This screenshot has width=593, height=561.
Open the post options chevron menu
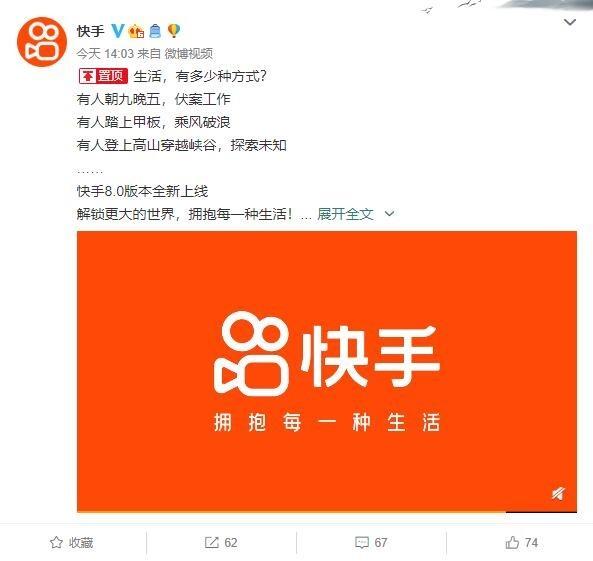point(570,22)
